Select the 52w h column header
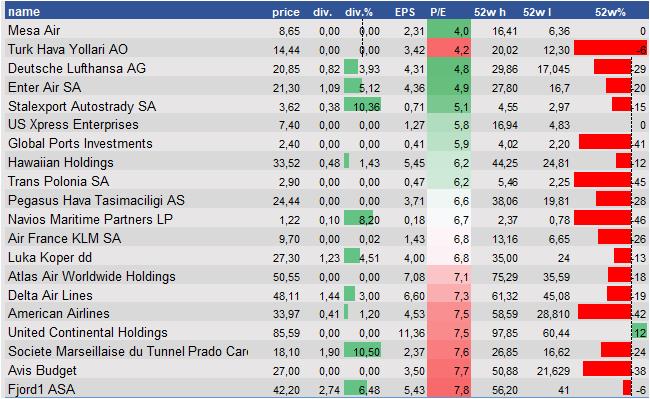 (490, 12)
